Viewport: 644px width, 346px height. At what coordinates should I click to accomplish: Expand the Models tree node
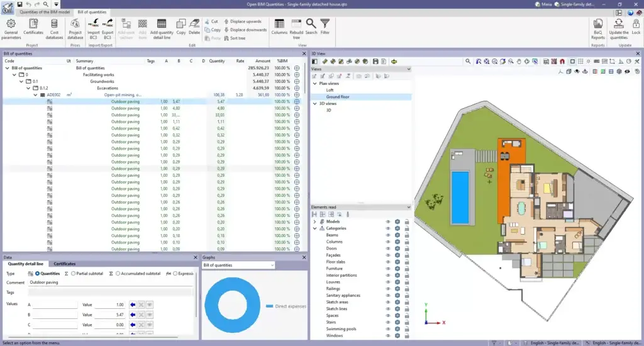click(314, 221)
